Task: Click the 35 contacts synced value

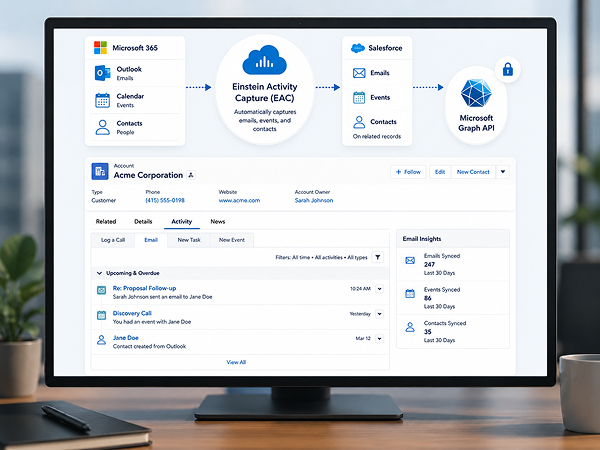Action: pyautogui.click(x=427, y=332)
